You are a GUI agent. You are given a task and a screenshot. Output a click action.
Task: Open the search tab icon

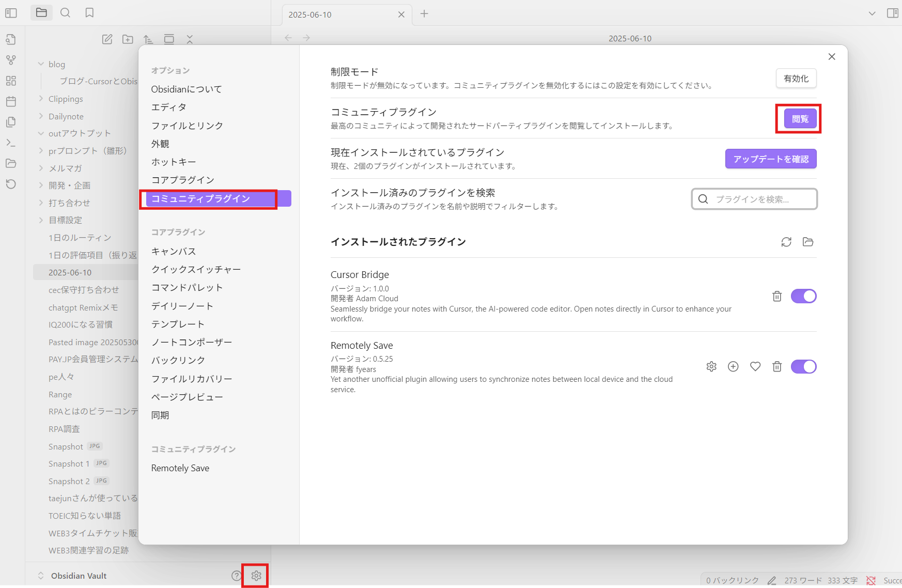point(65,12)
